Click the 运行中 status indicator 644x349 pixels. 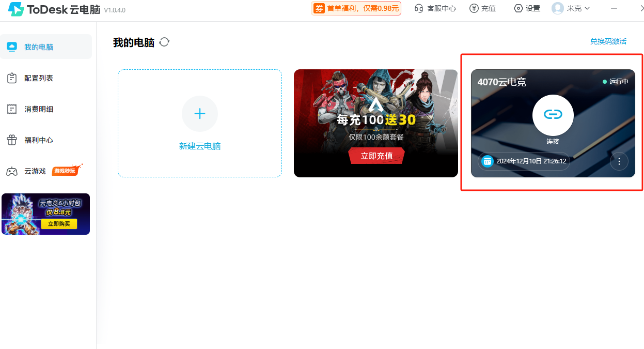(616, 82)
